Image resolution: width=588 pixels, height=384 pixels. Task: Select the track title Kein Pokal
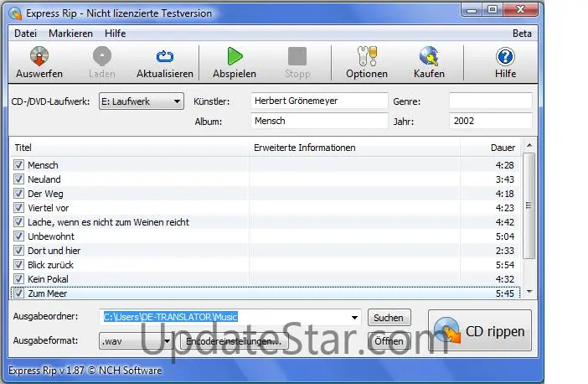(x=48, y=279)
